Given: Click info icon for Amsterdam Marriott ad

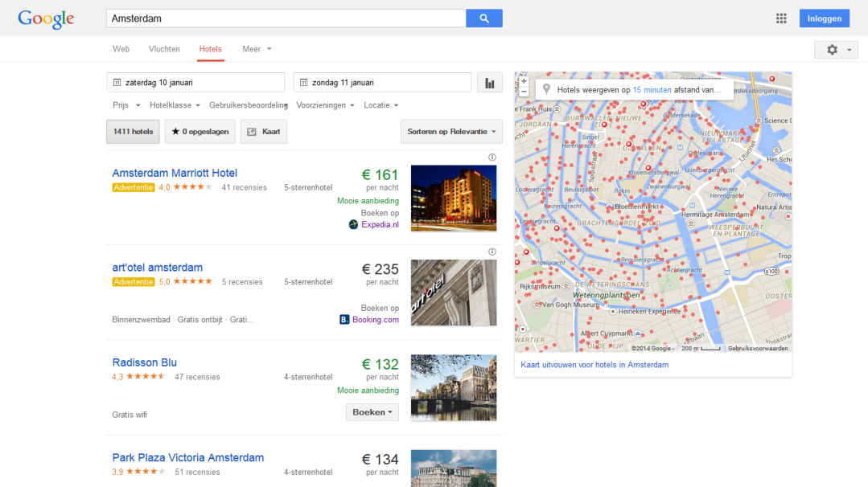Looking at the screenshot, I should click(x=492, y=158).
